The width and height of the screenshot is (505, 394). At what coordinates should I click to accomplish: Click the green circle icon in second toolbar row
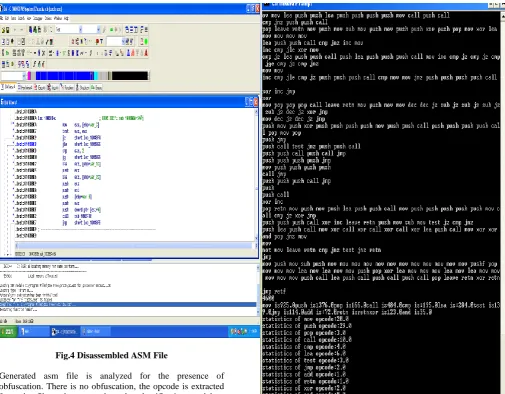pos(146,41)
